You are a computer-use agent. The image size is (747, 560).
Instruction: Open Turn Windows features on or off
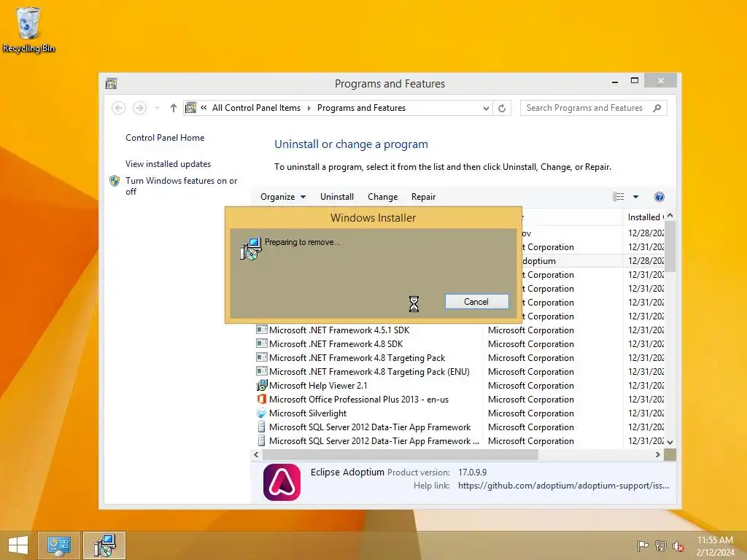click(181, 186)
